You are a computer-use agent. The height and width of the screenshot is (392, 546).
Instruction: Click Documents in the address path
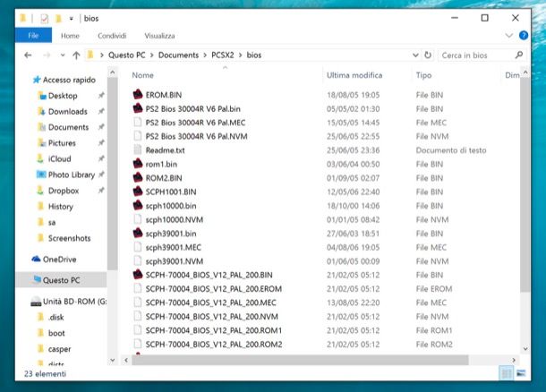coord(178,55)
